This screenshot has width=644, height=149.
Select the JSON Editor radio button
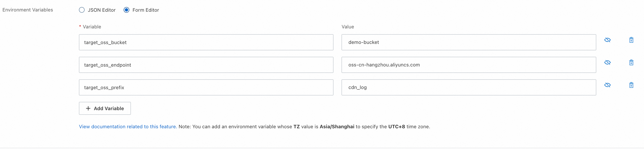coord(82,10)
